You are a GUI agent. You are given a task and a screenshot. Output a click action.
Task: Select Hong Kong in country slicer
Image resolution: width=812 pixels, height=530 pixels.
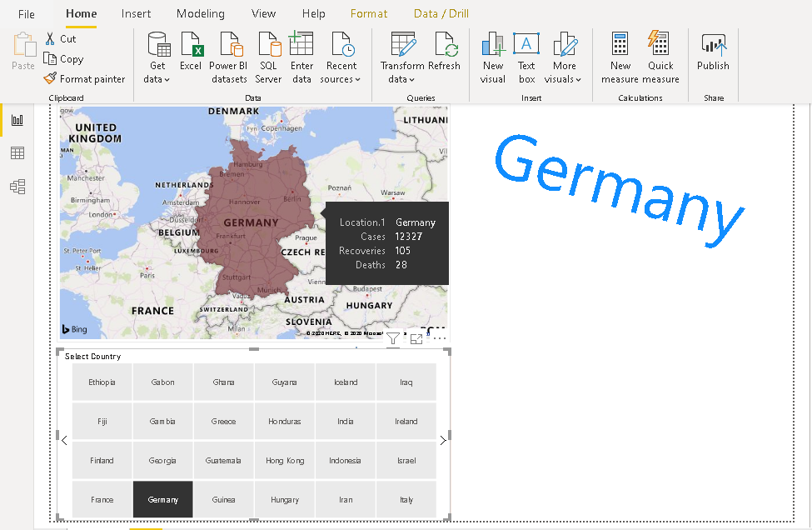pos(285,461)
